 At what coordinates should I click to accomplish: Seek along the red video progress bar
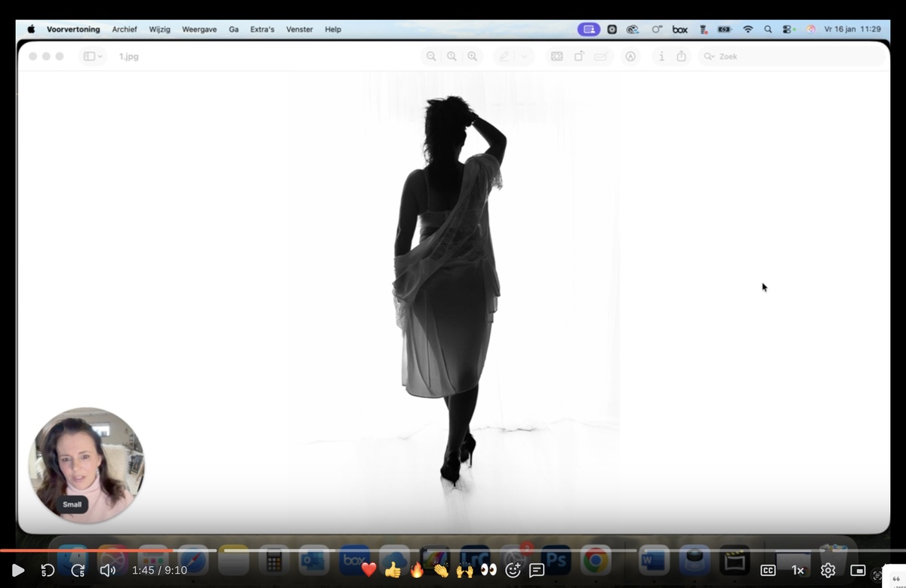click(453, 550)
